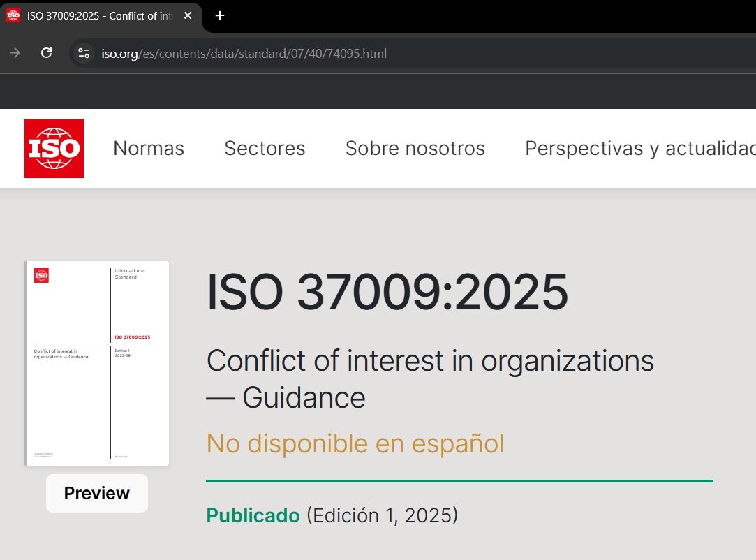Go forward using the browser forward arrow
Viewport: 756px width, 560px height.
[15, 53]
